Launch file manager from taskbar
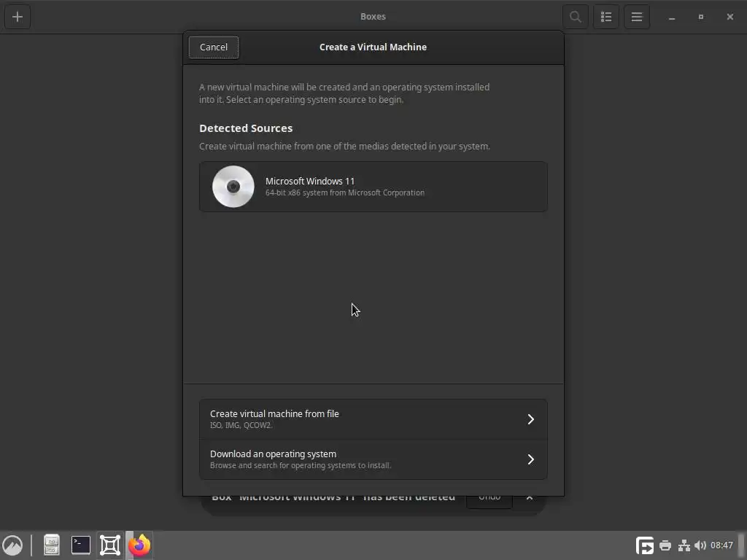The width and height of the screenshot is (747, 560). (52, 545)
